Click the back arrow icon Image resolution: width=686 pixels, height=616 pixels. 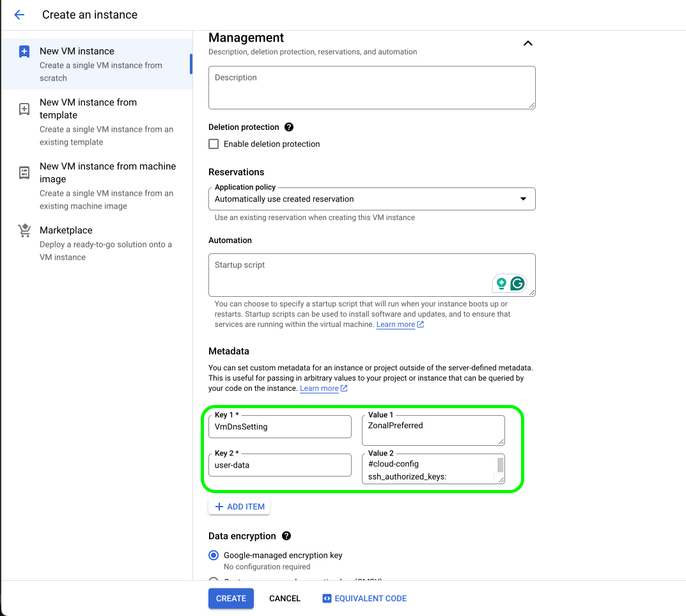[19, 15]
